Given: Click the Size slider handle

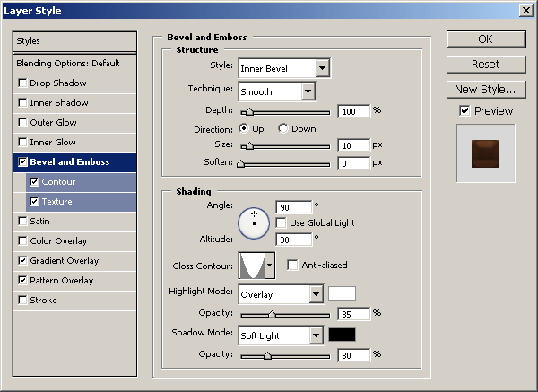Looking at the screenshot, I should [249, 146].
